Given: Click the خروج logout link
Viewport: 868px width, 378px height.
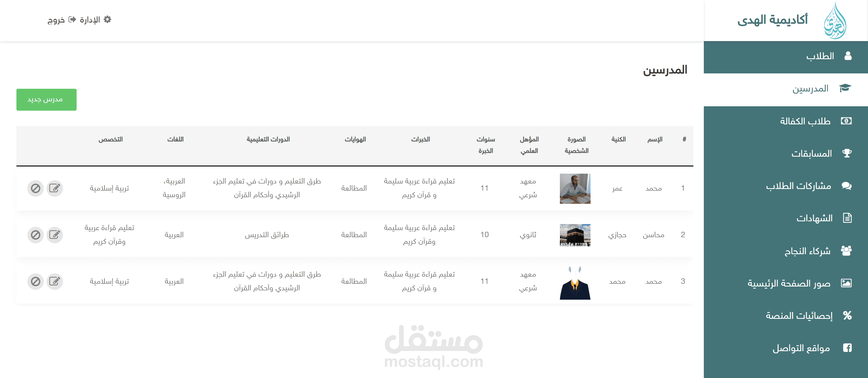Looking at the screenshot, I should [x=56, y=20].
